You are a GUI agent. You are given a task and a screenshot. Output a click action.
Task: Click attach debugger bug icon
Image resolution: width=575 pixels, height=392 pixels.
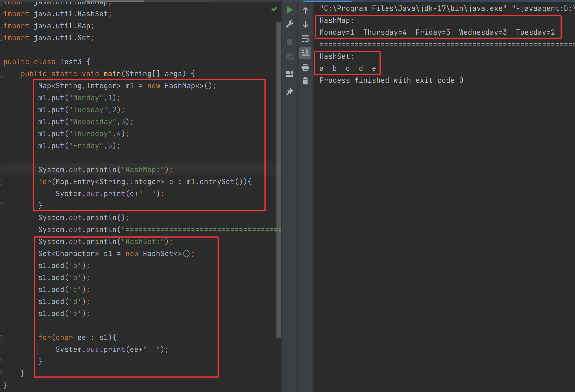point(290,56)
